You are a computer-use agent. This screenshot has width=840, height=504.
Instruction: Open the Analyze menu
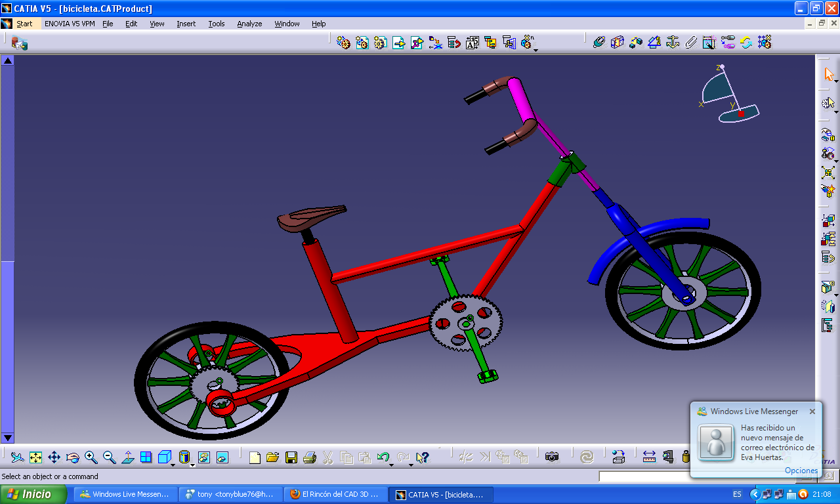249,24
